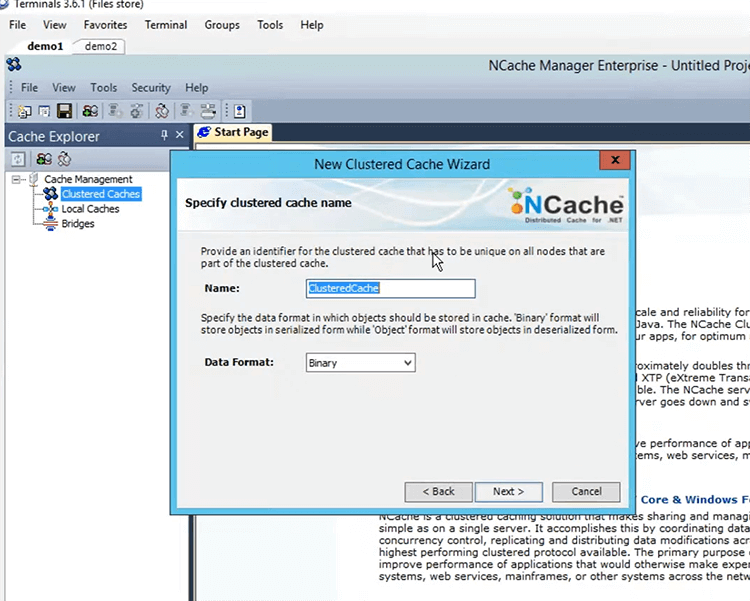
Task: Click create clustered cache icon in Cache Explorer
Action: [x=44, y=159]
